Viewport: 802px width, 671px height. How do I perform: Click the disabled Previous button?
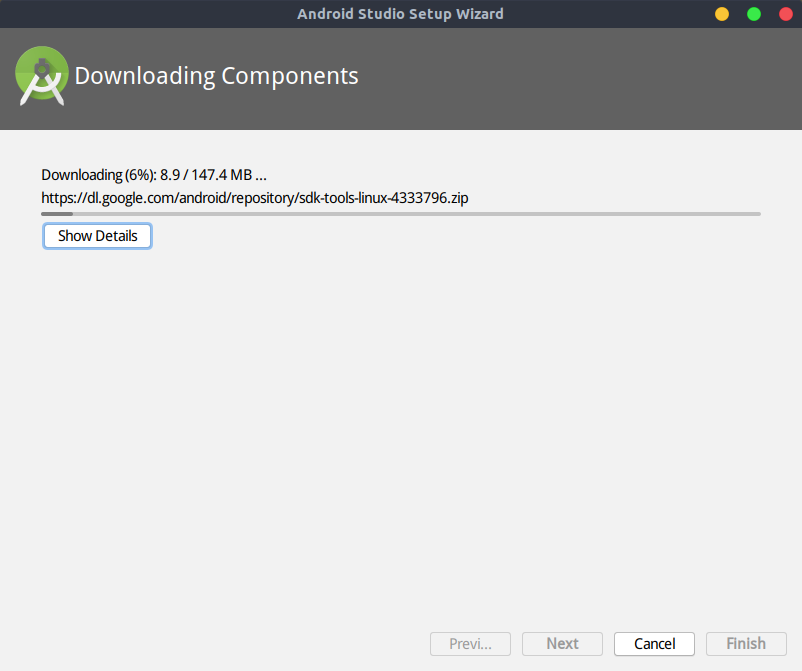470,643
